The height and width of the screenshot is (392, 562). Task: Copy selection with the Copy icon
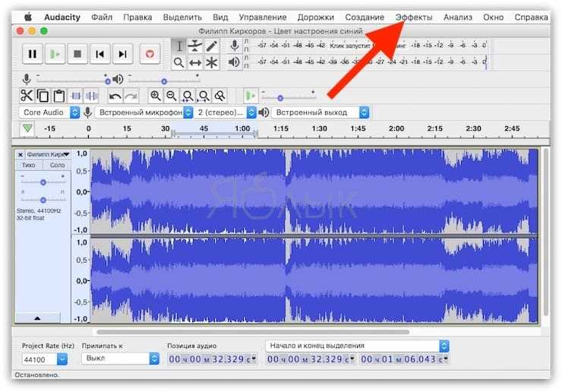click(x=43, y=96)
